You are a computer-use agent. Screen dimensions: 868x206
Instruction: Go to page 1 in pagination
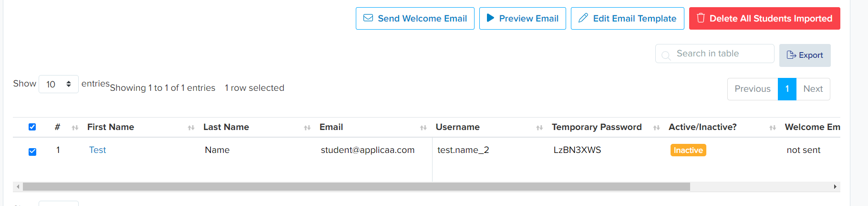coord(787,89)
